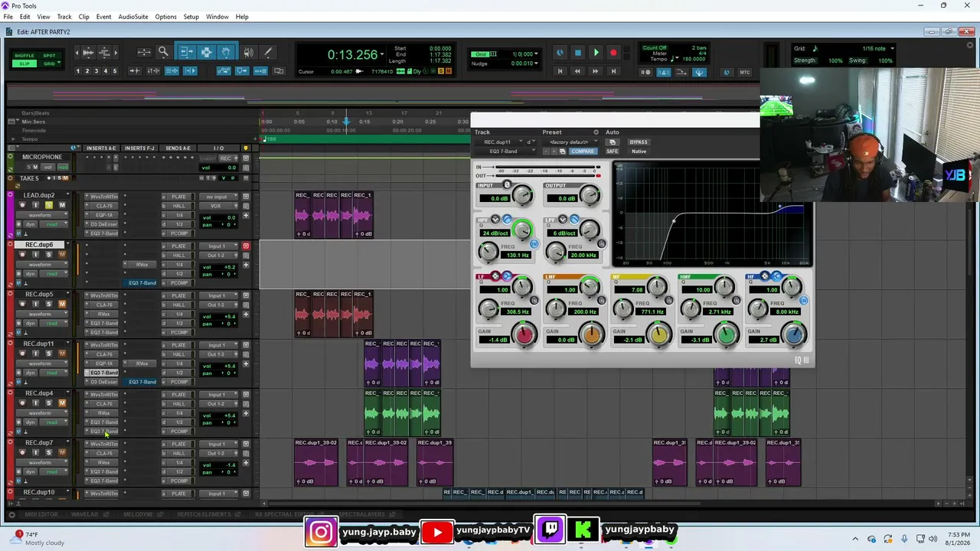Screen dimensions: 980x551
Task: Open main counter format dropdown arrow
Action: [x=381, y=53]
